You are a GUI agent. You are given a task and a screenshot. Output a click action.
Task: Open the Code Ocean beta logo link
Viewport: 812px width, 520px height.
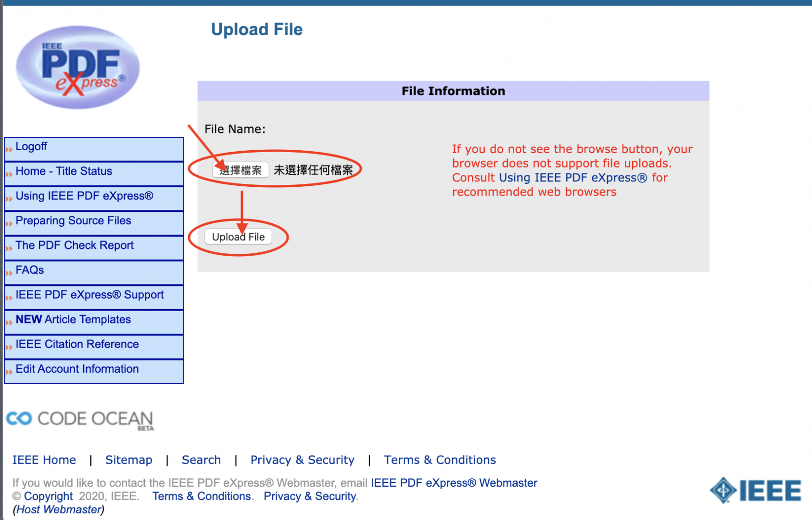point(80,420)
